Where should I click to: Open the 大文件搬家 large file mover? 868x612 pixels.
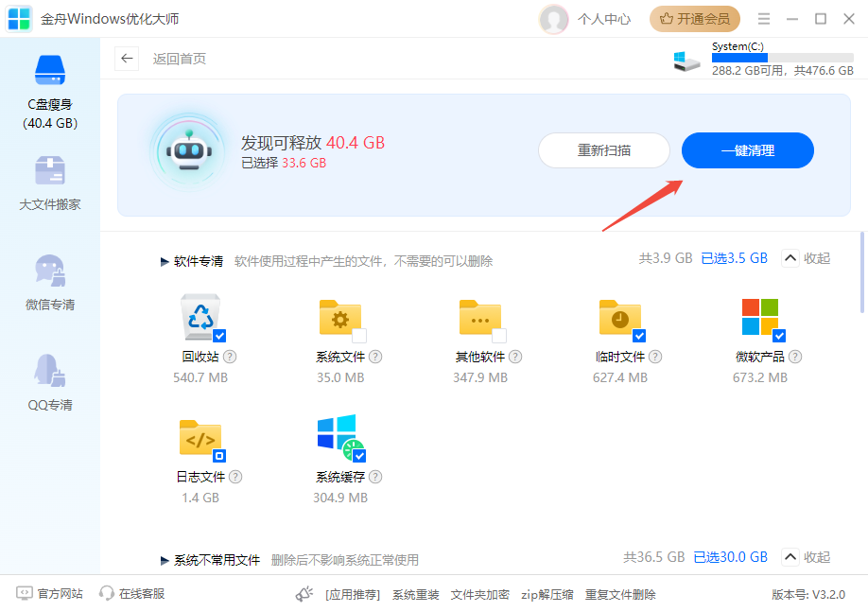tap(50, 183)
